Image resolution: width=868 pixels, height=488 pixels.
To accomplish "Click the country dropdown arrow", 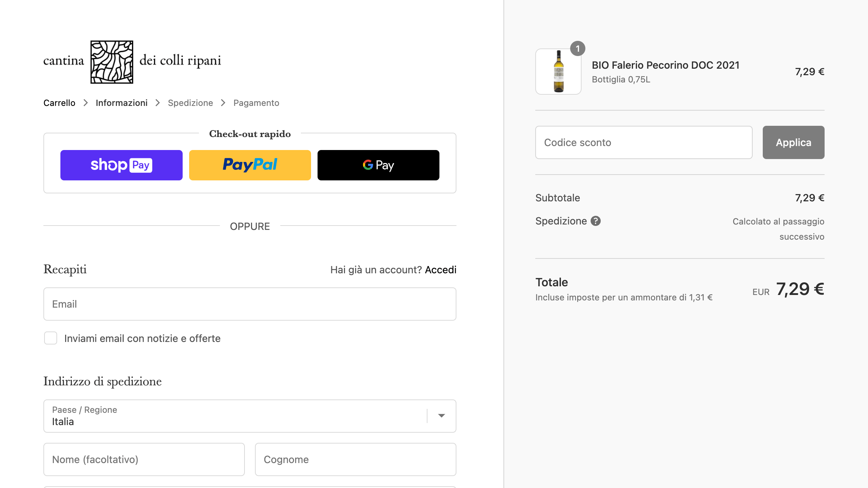I will pos(441,416).
